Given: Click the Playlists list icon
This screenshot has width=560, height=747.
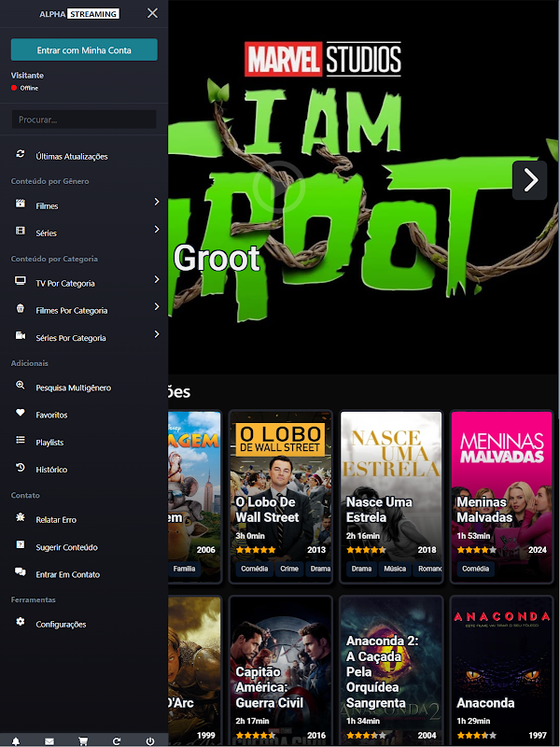Looking at the screenshot, I should (x=20, y=440).
